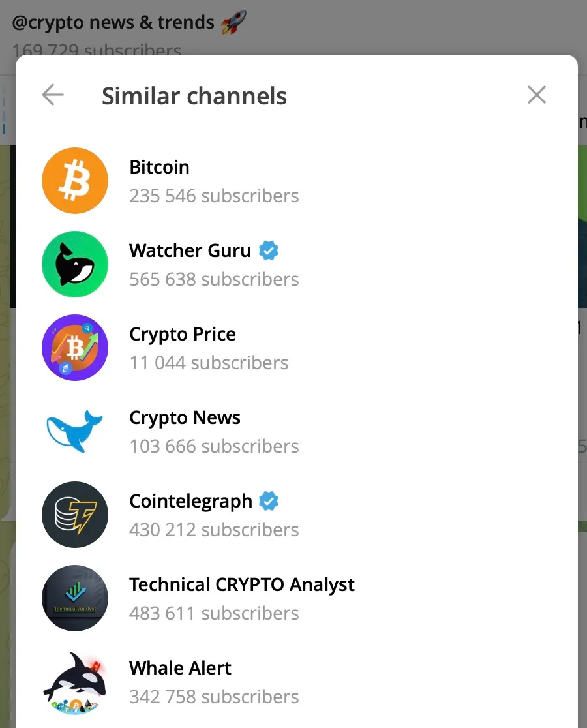Go to the Crypto News channel title
This screenshot has width=587, height=728.
point(185,417)
